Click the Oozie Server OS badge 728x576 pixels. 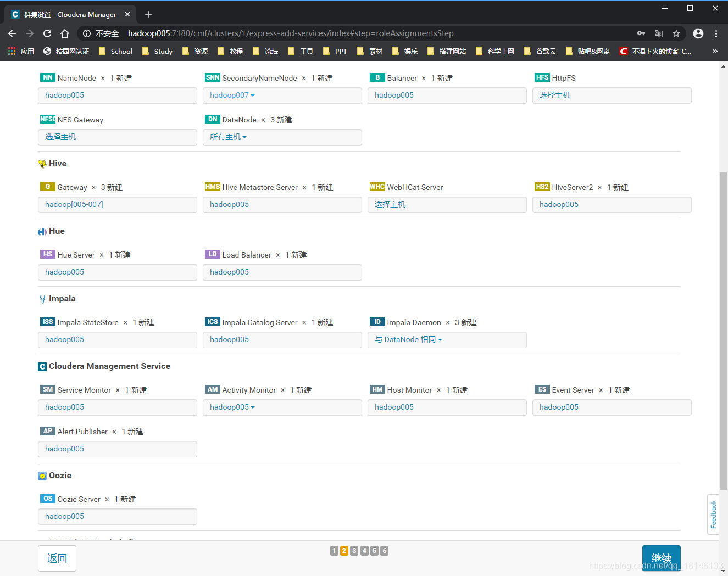48,499
